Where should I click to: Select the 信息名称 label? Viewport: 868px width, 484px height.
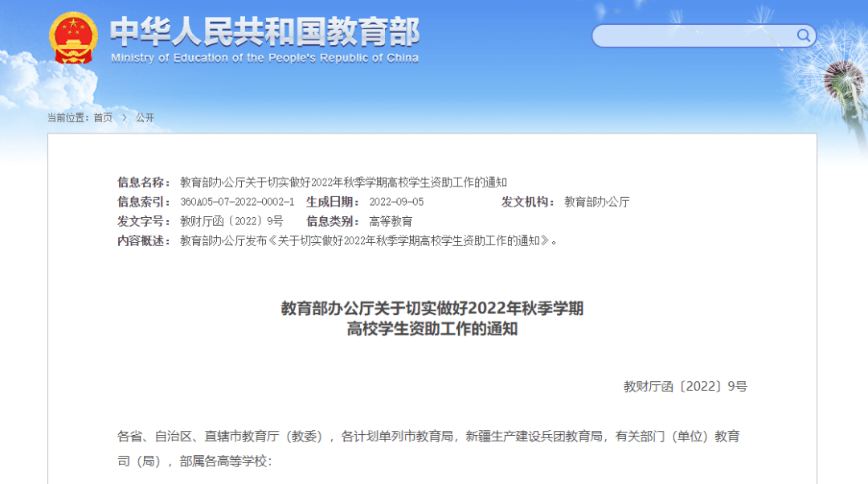(144, 183)
